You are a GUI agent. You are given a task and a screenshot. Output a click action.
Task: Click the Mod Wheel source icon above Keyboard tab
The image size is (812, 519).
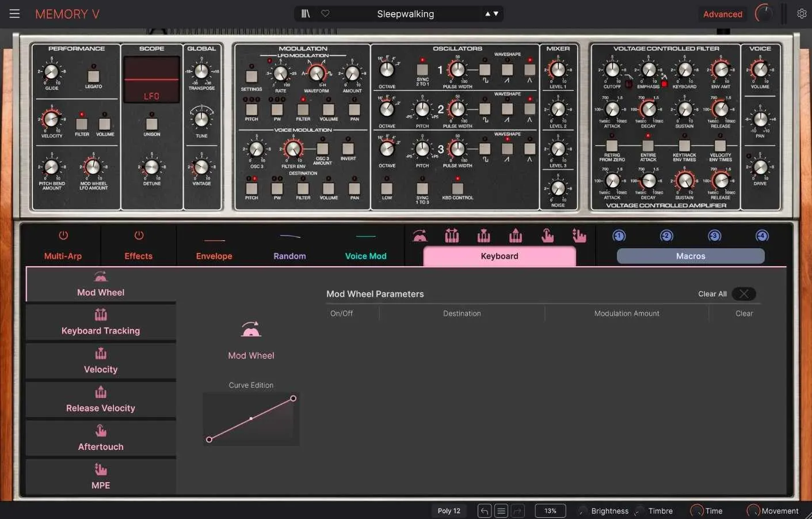click(420, 236)
